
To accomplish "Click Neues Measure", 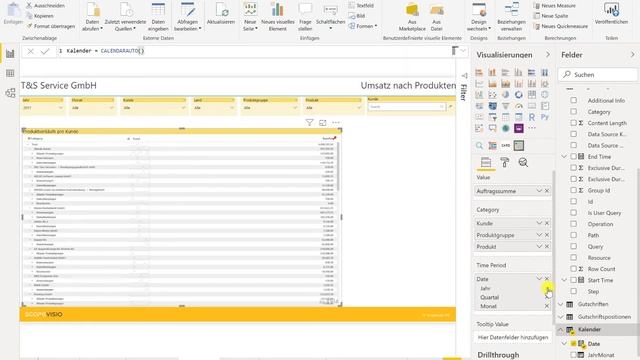I will 554,6.
